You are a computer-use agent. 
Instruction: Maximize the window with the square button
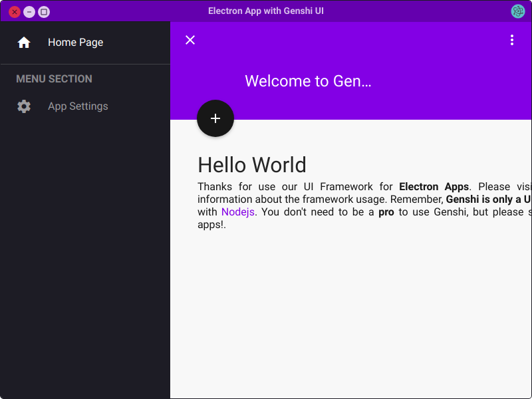[x=44, y=12]
